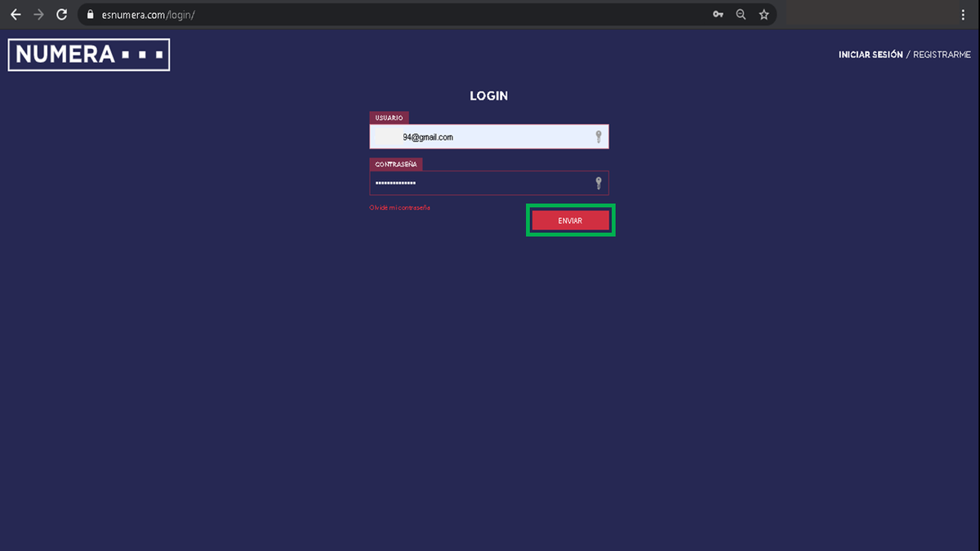The image size is (980, 551).
Task: Focus the Contraseña password field
Action: tap(482, 183)
